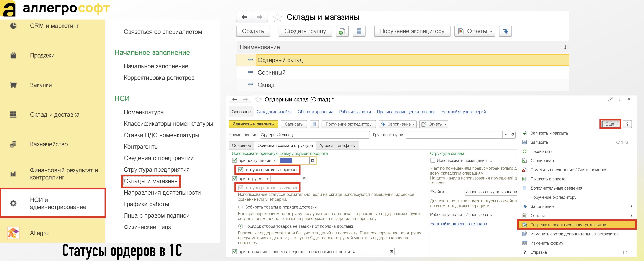The image size is (644, 261).
Task: Go forward in Склады и магазины list
Action: (x=260, y=17)
